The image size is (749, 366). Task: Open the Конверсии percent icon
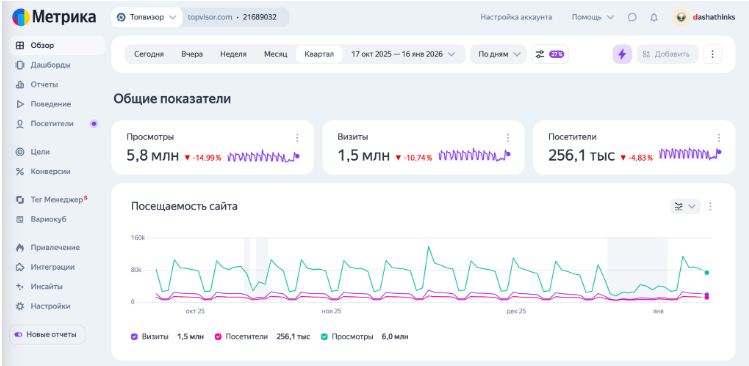tap(20, 172)
